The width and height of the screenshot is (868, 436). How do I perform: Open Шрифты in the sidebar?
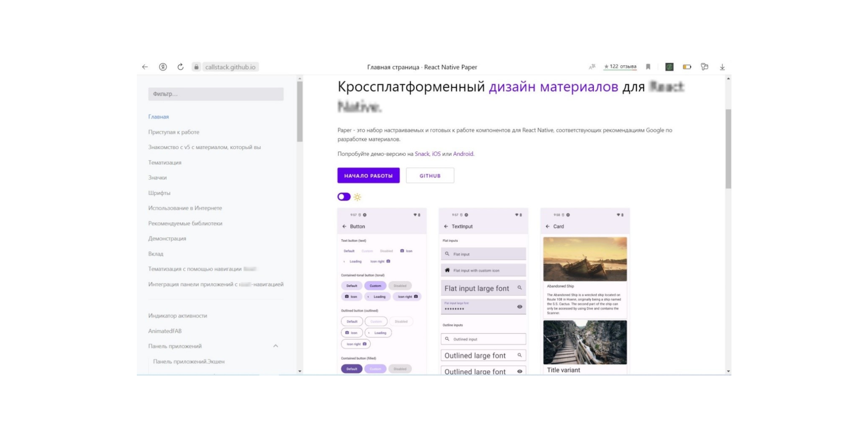(x=159, y=193)
